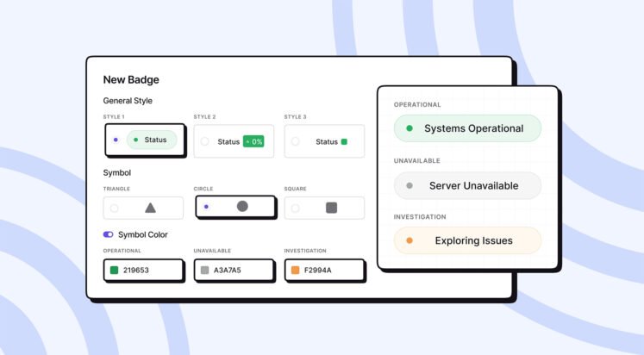Image resolution: width=644 pixels, height=355 pixels.
Task: Click the General Style label
Action: 128,101
